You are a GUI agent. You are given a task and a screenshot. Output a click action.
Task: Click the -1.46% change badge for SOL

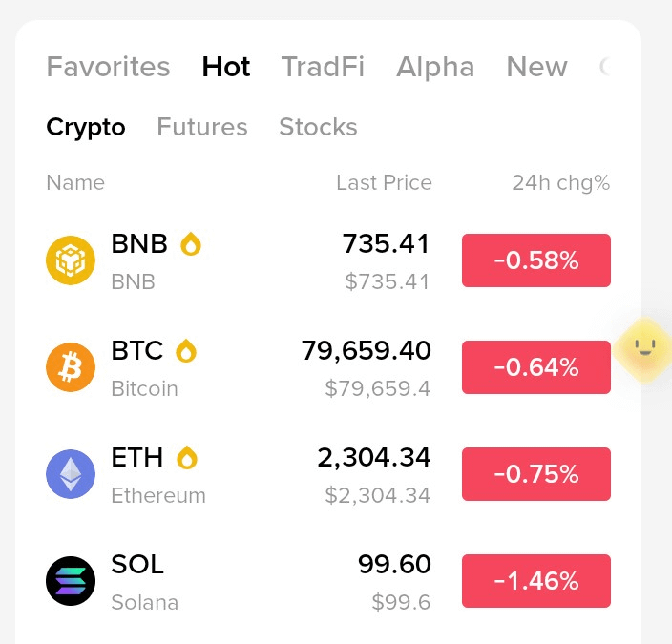536,581
